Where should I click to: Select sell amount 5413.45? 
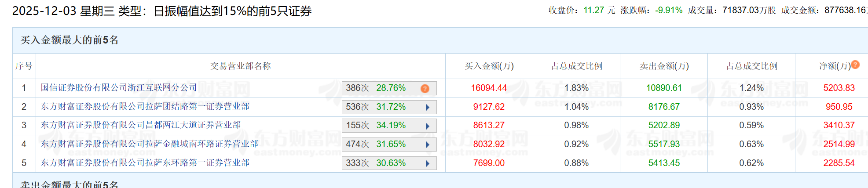pos(664,163)
